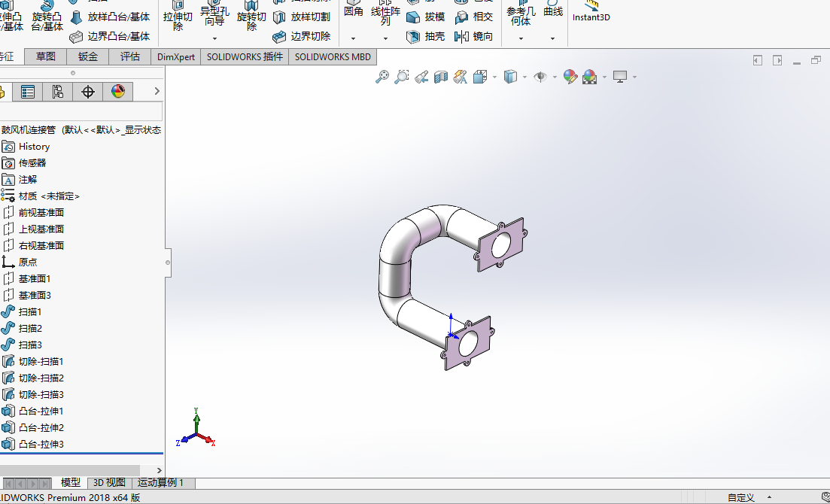The image size is (830, 504).
Task: Open the Hide/Show Items dropdown arrow
Action: tap(555, 77)
